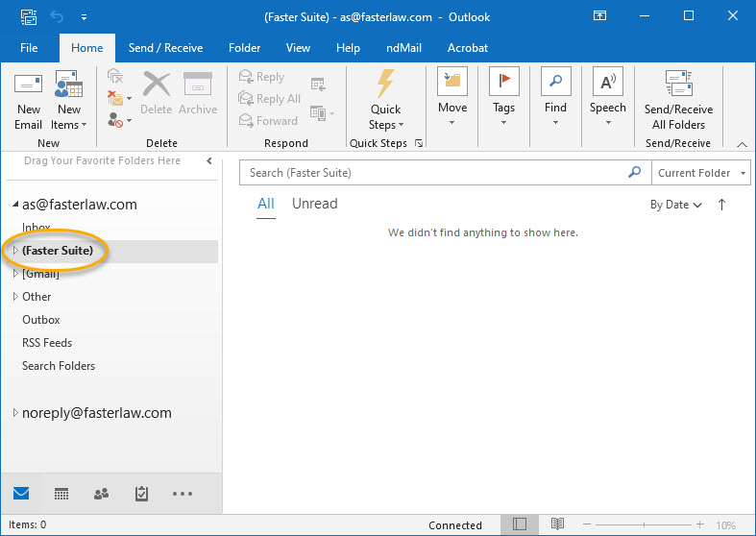Collapse the as@fasterlaw.com account tree
Image resolution: width=756 pixels, height=536 pixels.
pyautogui.click(x=15, y=205)
